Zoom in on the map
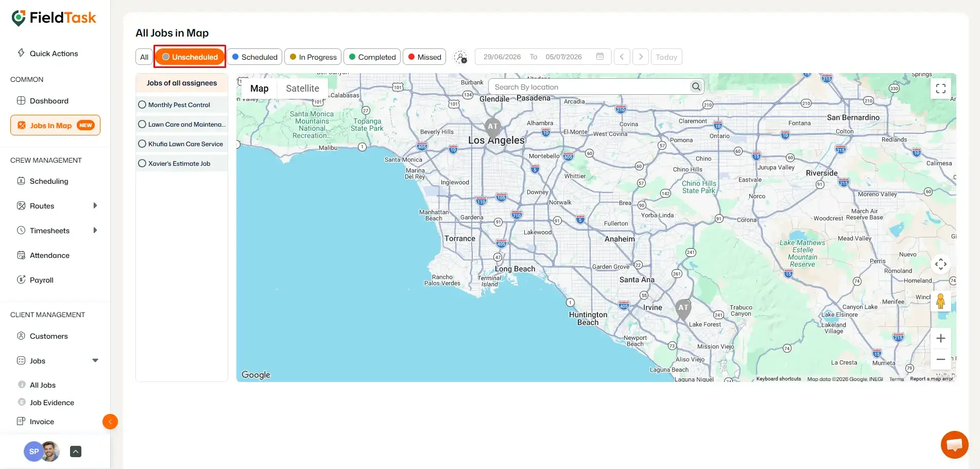Screen dimensions: 980x469 [941, 338]
